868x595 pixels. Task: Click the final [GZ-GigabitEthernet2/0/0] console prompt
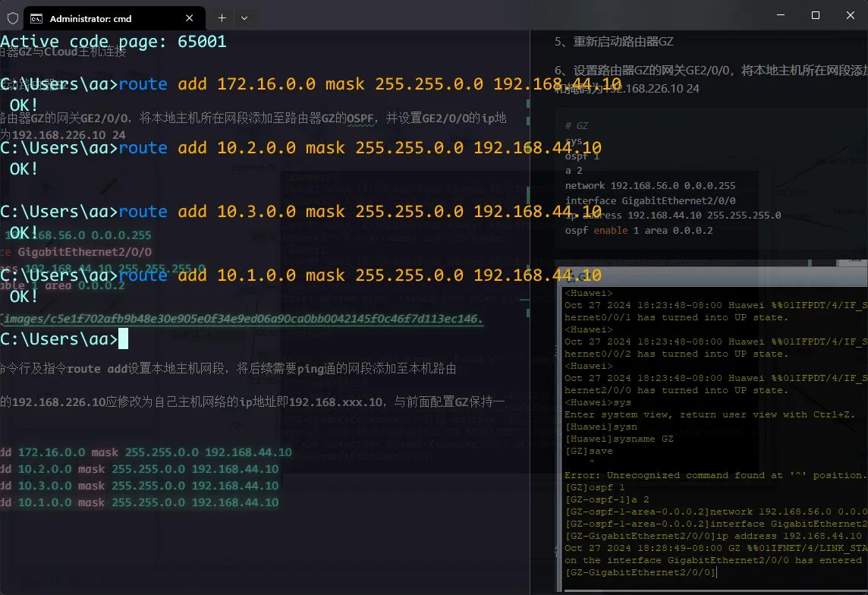tap(640, 572)
